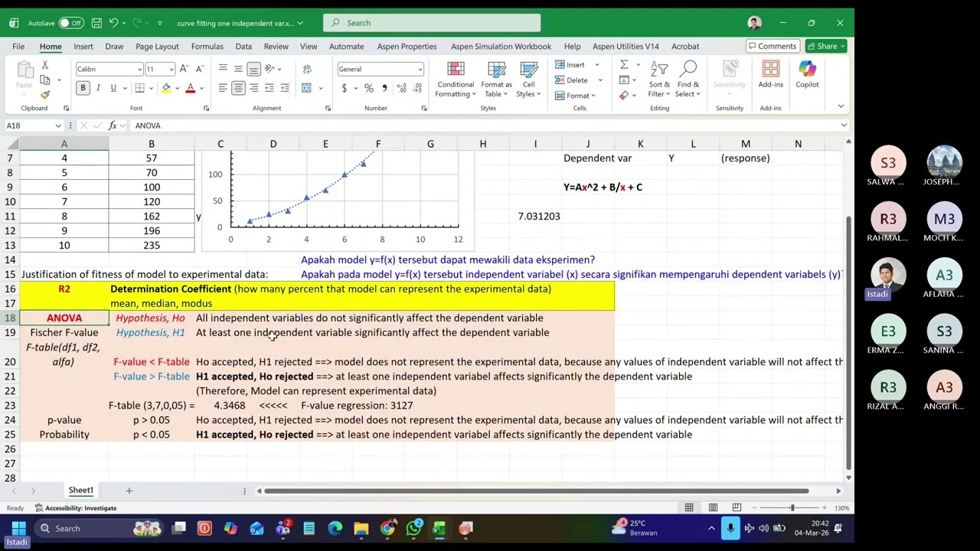Click Accessibility: Investigate in status bar
980x551 pixels.
(76, 508)
